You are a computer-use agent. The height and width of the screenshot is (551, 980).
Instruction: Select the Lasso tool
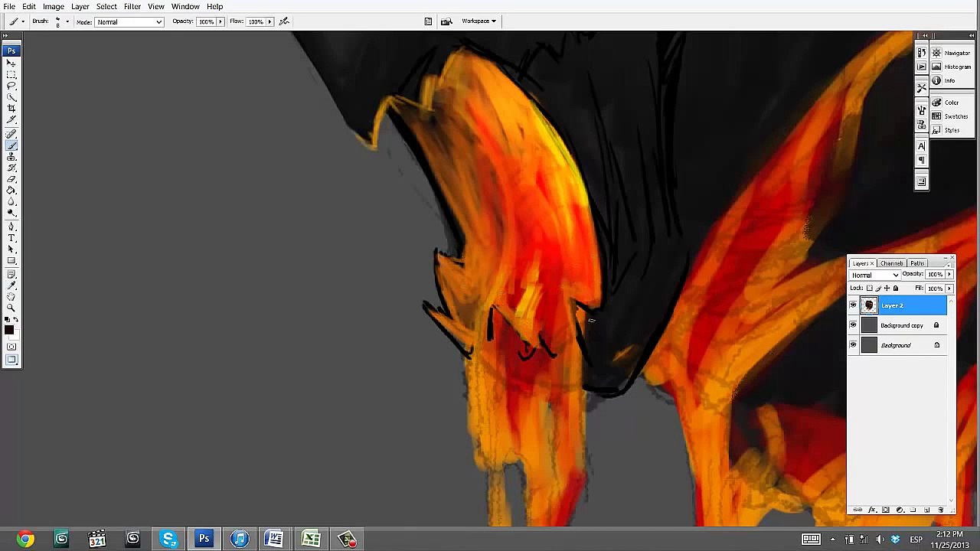(11, 85)
